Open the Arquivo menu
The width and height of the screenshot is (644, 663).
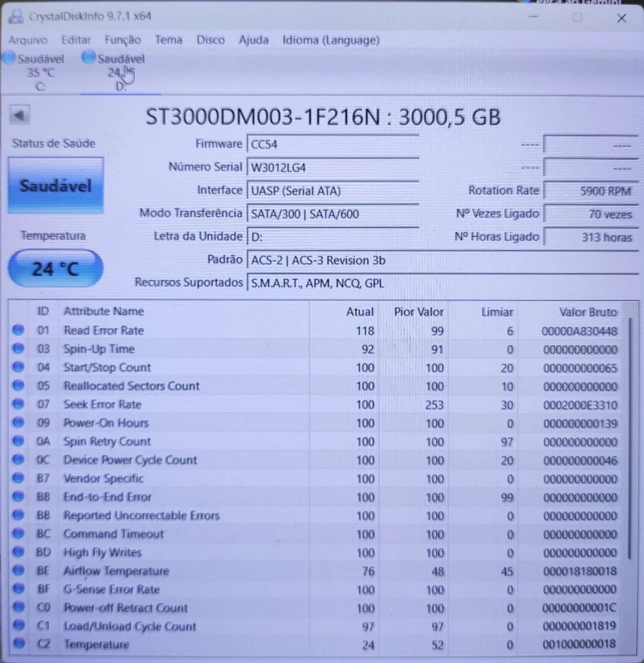click(28, 40)
